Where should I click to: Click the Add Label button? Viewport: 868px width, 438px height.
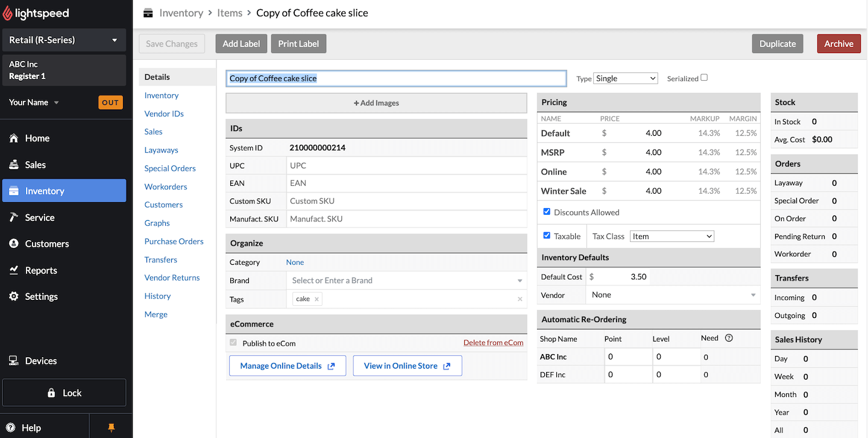241,43
